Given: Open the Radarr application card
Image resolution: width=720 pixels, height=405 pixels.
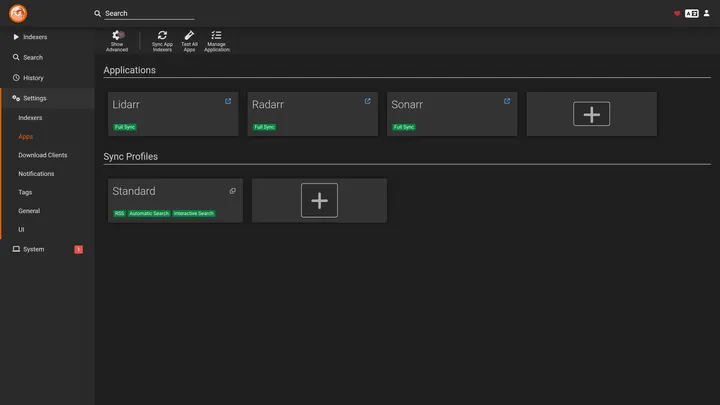Looking at the screenshot, I should [x=313, y=114].
